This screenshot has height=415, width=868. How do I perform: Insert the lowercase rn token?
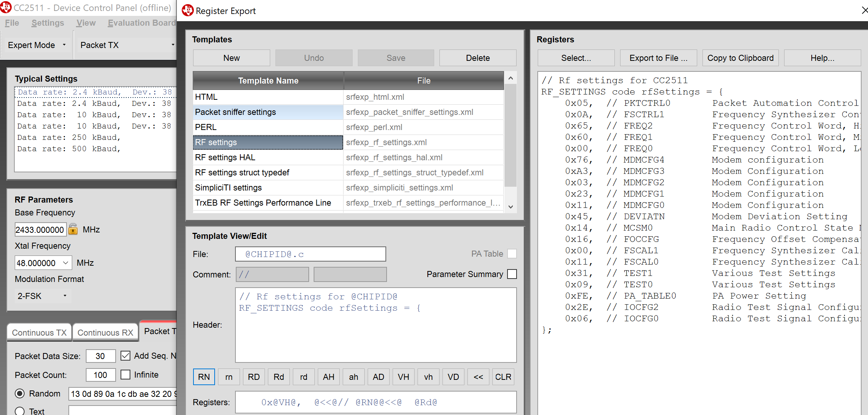pos(229,377)
